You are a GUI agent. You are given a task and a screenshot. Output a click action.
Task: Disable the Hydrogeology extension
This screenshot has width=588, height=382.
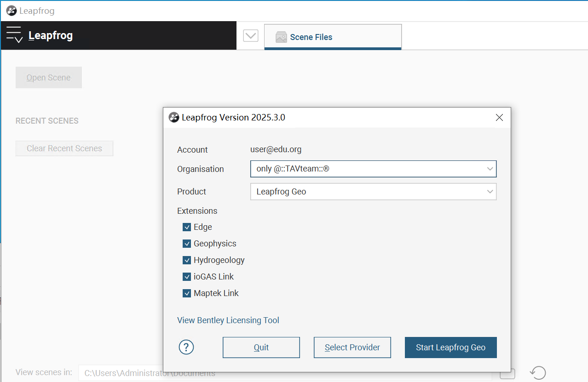pos(187,260)
